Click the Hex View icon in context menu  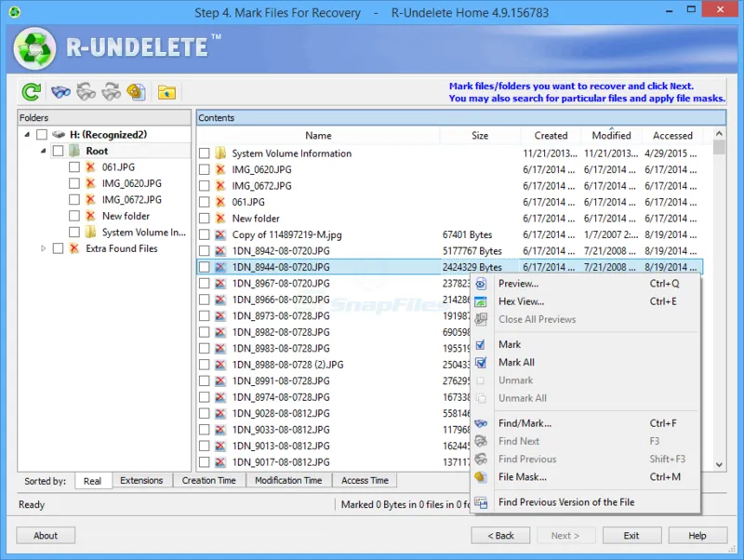[481, 301]
